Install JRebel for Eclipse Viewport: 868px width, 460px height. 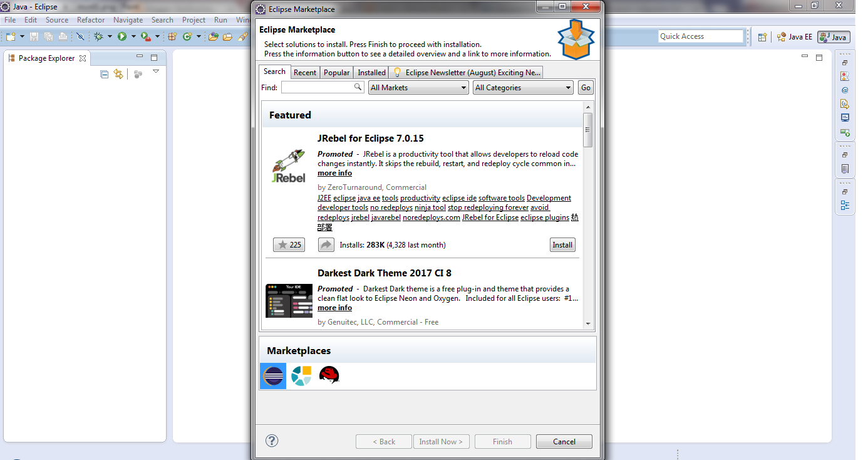(x=562, y=244)
